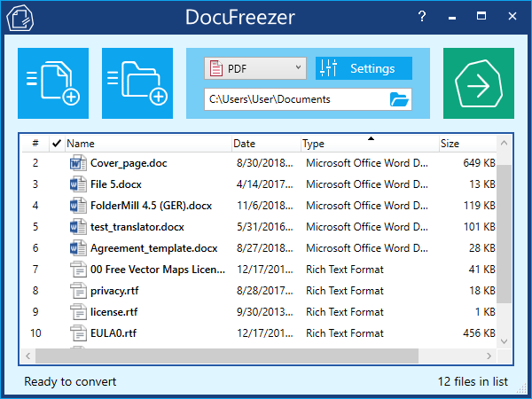The height and width of the screenshot is (399, 532).
Task: Click the Add Files button
Action: click(x=53, y=83)
